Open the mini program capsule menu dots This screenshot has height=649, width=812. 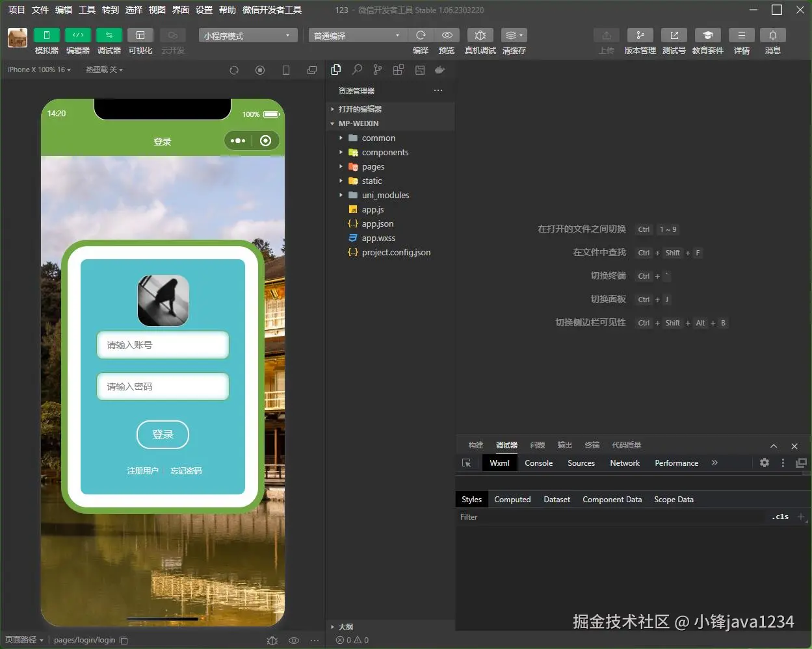pos(238,141)
